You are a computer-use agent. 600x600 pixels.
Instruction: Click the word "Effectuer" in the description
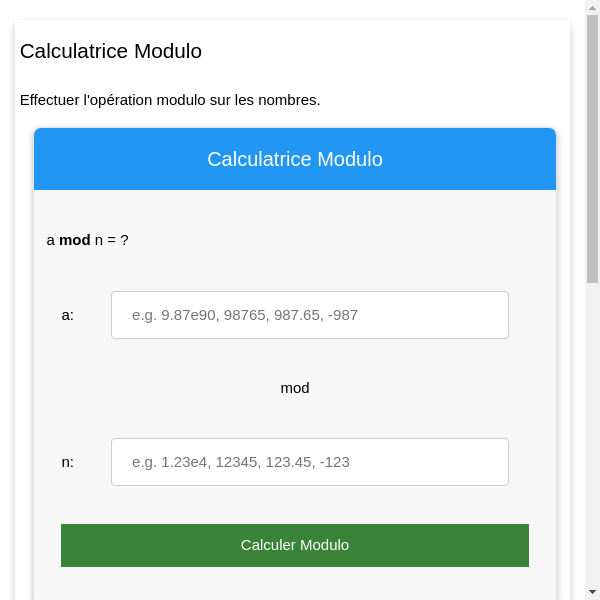pos(50,100)
